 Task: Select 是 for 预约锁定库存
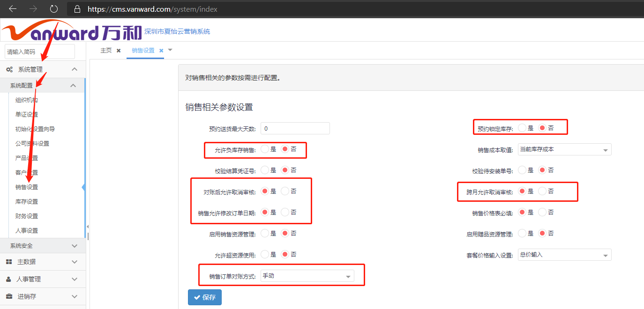(x=522, y=128)
